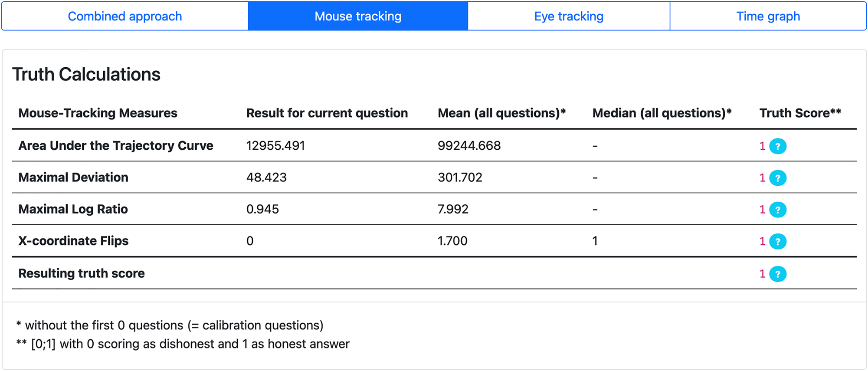
Task: Select the Area Under the Trajectory Curve label
Action: [x=116, y=146]
